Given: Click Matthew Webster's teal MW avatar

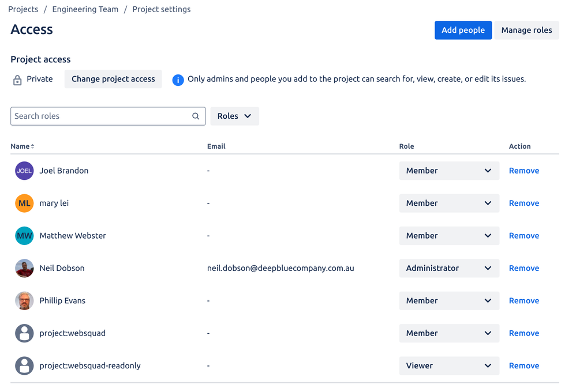Looking at the screenshot, I should coord(24,236).
